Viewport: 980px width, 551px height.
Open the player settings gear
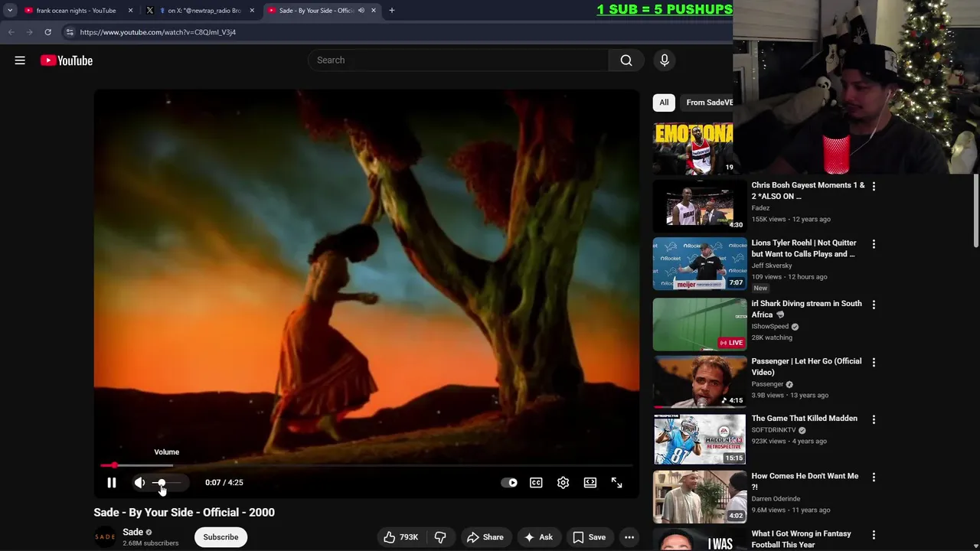click(563, 483)
